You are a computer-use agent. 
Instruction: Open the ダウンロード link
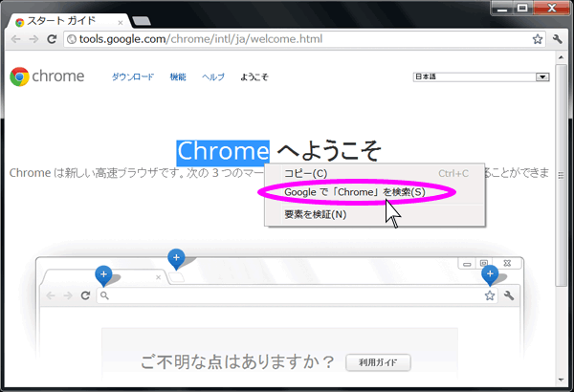point(133,76)
